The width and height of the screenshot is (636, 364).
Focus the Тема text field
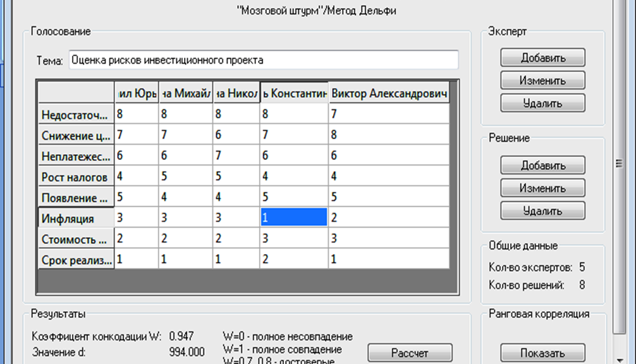click(x=263, y=61)
